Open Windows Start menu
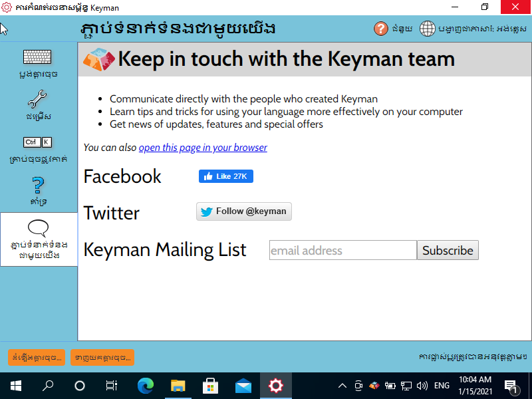This screenshot has height=399, width=532. (16, 386)
